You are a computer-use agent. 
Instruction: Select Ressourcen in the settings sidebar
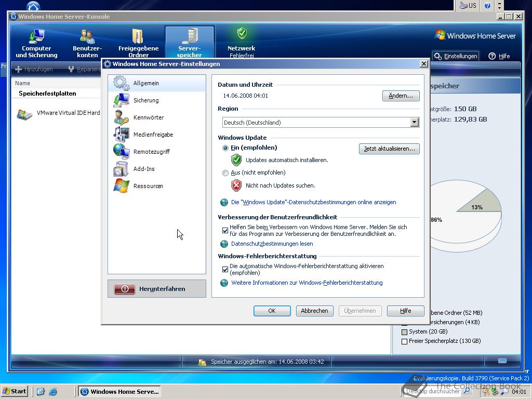point(157,186)
